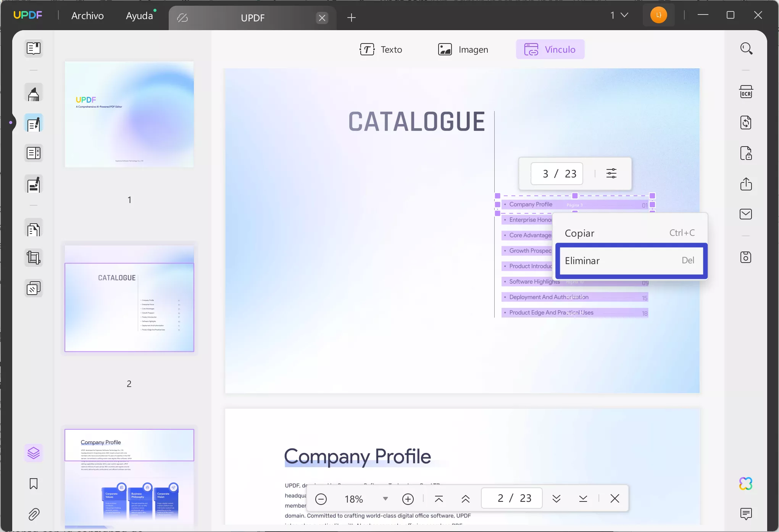Open the Archivo menu
The height and width of the screenshot is (532, 779).
[x=87, y=16]
